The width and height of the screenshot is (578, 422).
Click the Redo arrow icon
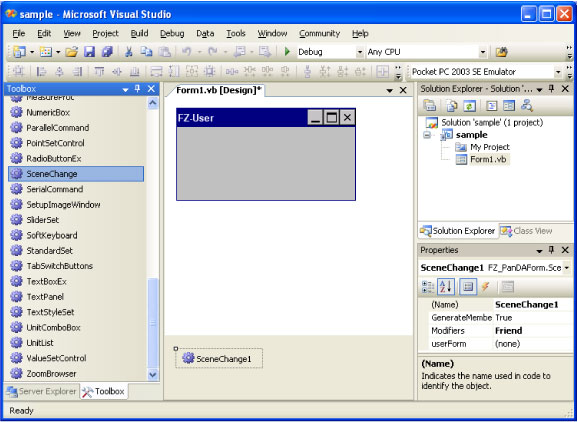[x=213, y=52]
